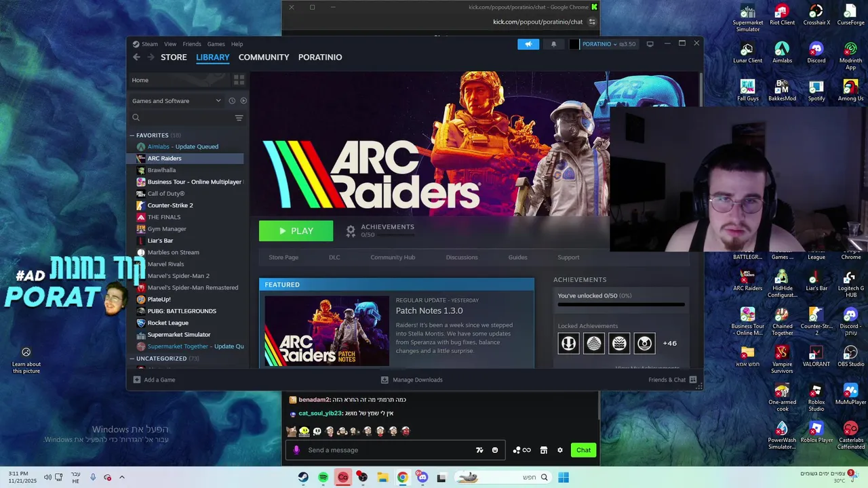The width and height of the screenshot is (868, 488).
Task: Open Spotify from the taskbar
Action: (323, 478)
